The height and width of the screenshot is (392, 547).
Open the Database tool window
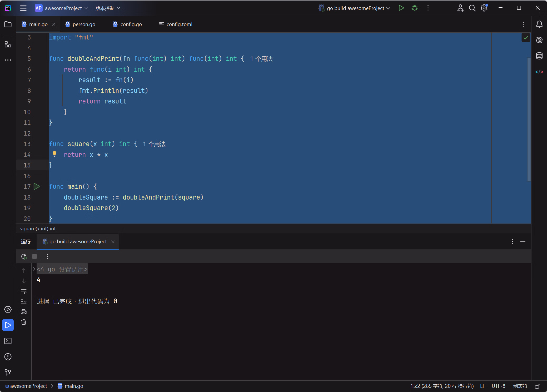539,56
